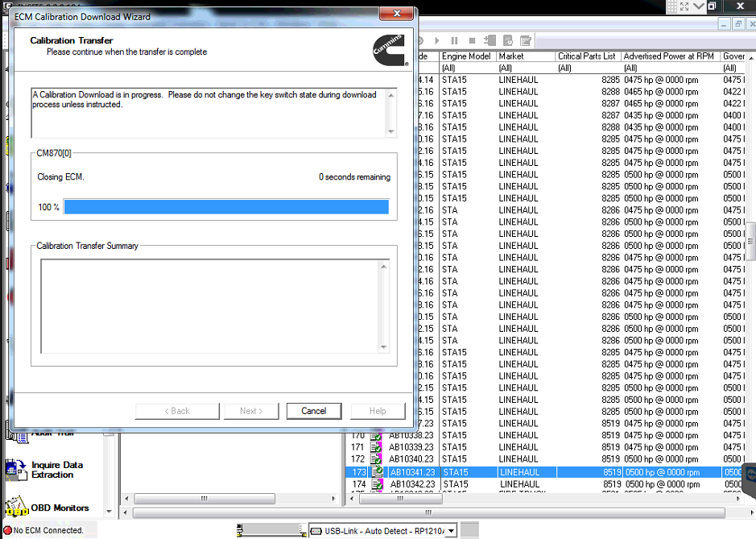The height and width of the screenshot is (539, 756).
Task: Click the up arrow of the Transfer Summary box
Action: pyautogui.click(x=384, y=267)
